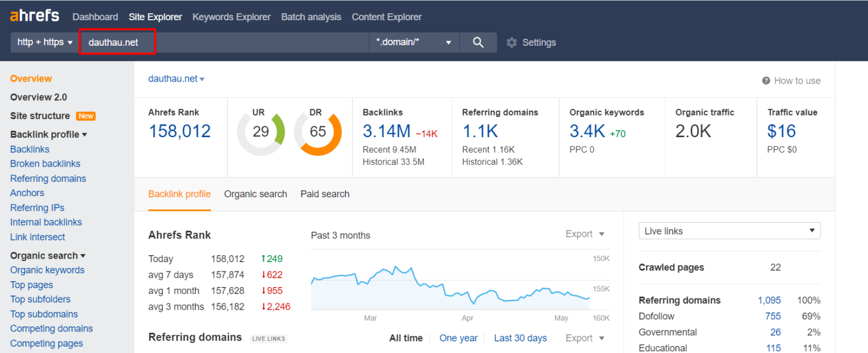Open Anchors in sidebar
The image size is (868, 353).
coord(27,193)
